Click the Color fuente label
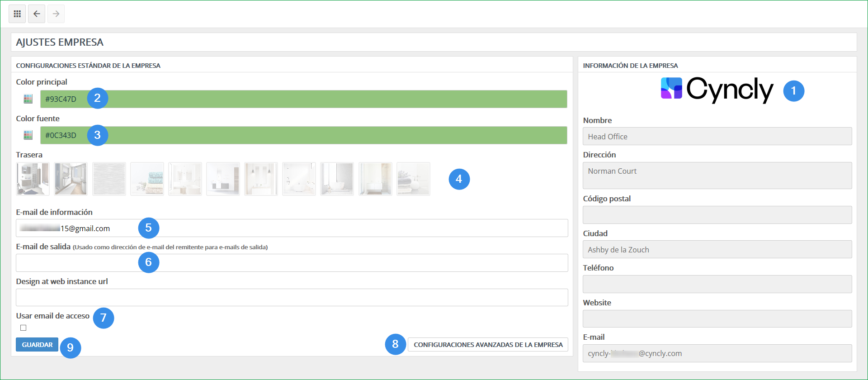 [x=38, y=119]
